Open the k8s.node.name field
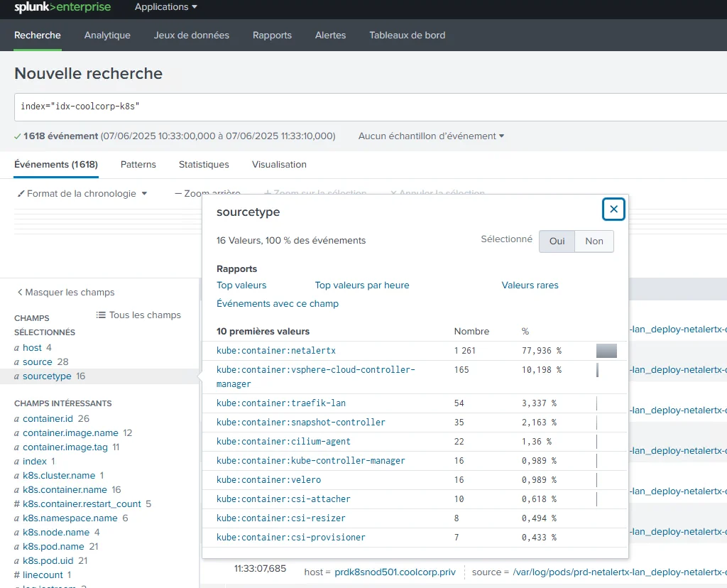Viewport: 727px width, 588px height. tap(56, 533)
